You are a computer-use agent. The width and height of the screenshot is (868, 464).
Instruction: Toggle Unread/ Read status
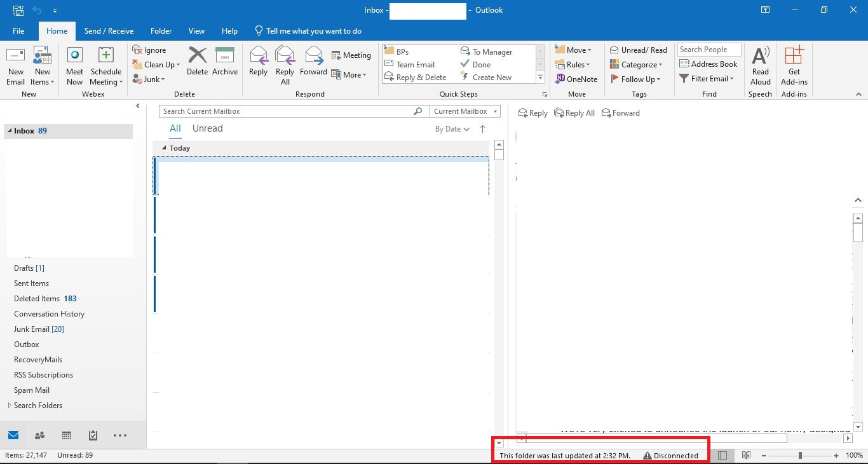(639, 50)
